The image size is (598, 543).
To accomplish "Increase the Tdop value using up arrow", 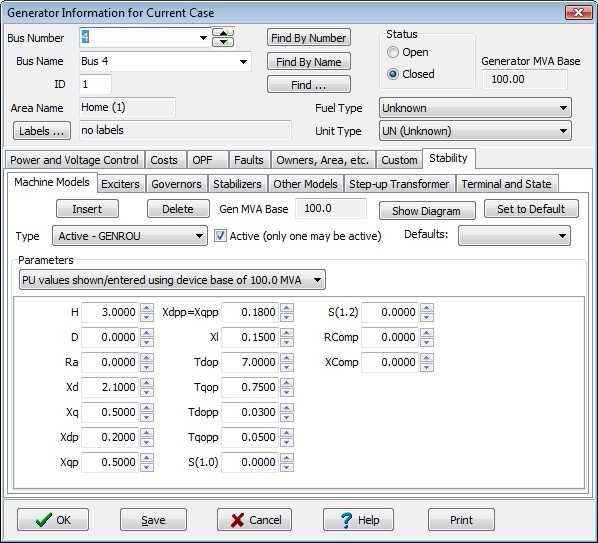I will (287, 358).
